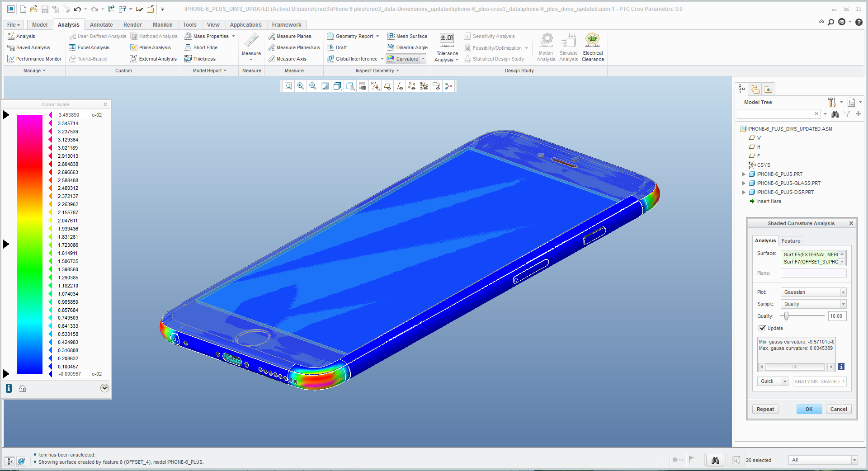Open Electrical Clearance analysis
Screen dimensions: 868x471
click(x=593, y=47)
